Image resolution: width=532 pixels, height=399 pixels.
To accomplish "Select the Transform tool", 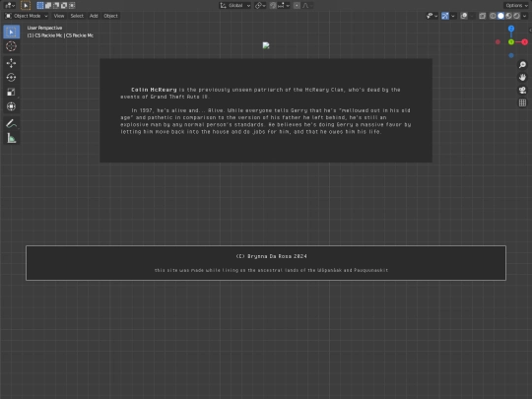I will [x=11, y=106].
